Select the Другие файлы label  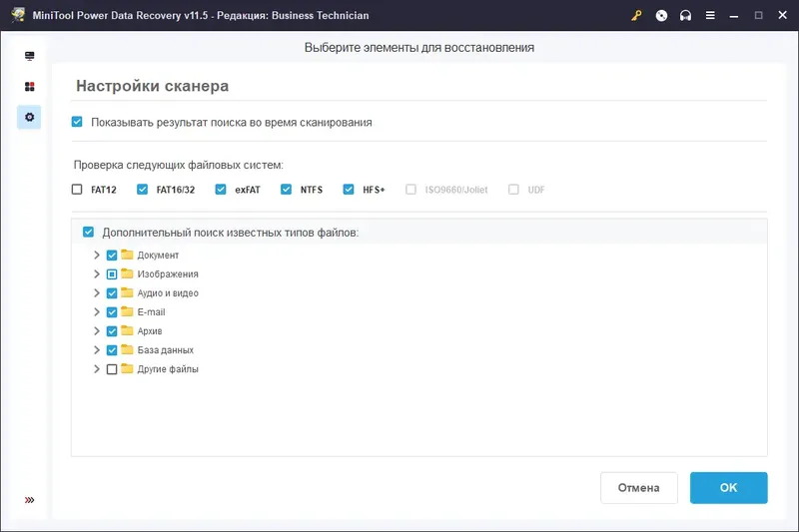tap(168, 369)
